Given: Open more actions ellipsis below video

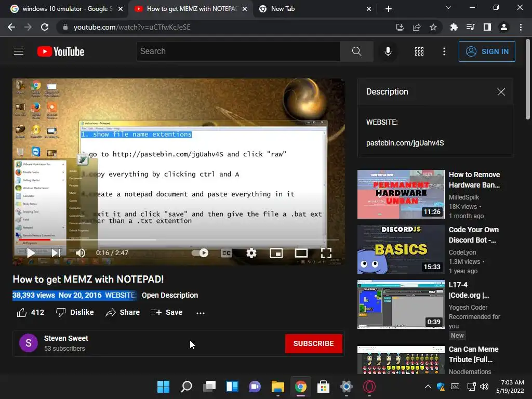Looking at the screenshot, I should pos(201,313).
